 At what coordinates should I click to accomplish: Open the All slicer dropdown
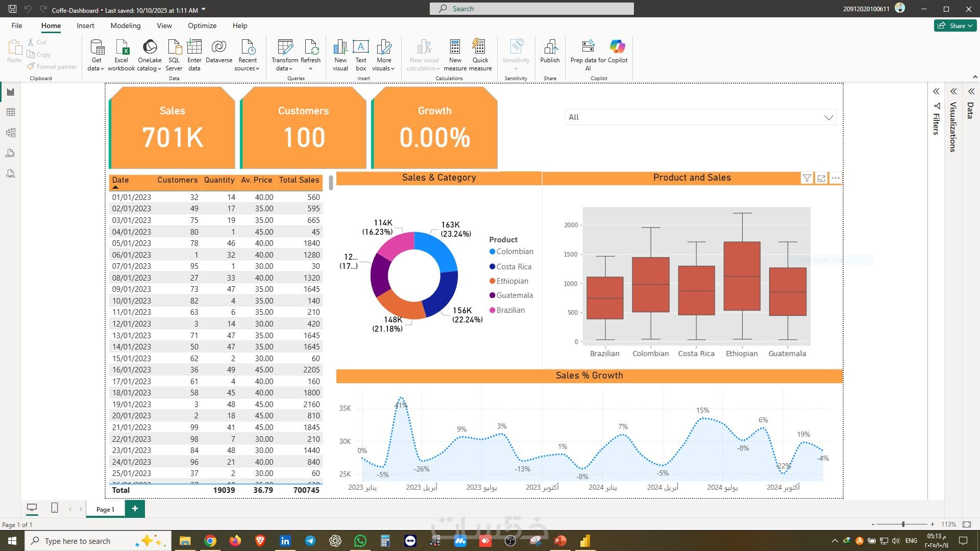[x=828, y=118]
